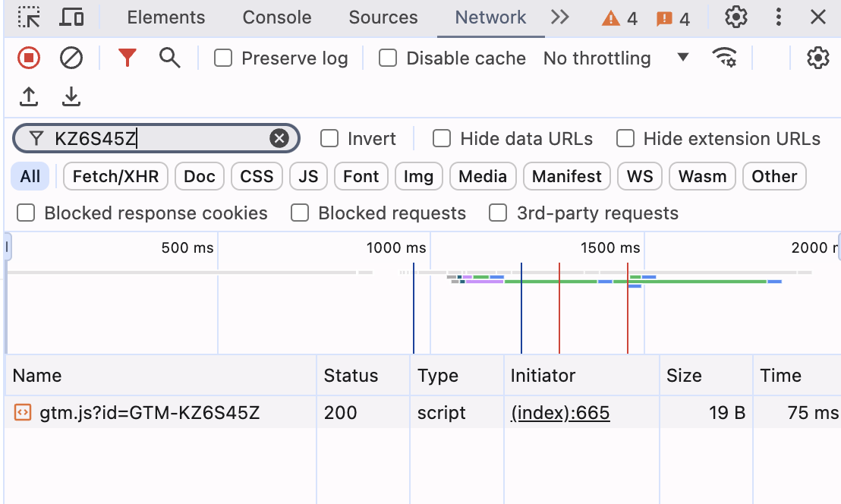Open network conditions via the wifi icon
This screenshot has width=841, height=504.
[725, 58]
